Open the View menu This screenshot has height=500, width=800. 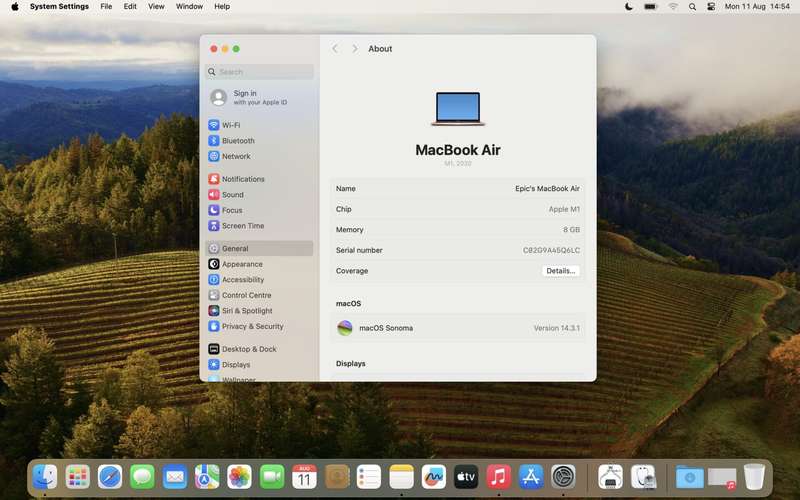click(156, 7)
